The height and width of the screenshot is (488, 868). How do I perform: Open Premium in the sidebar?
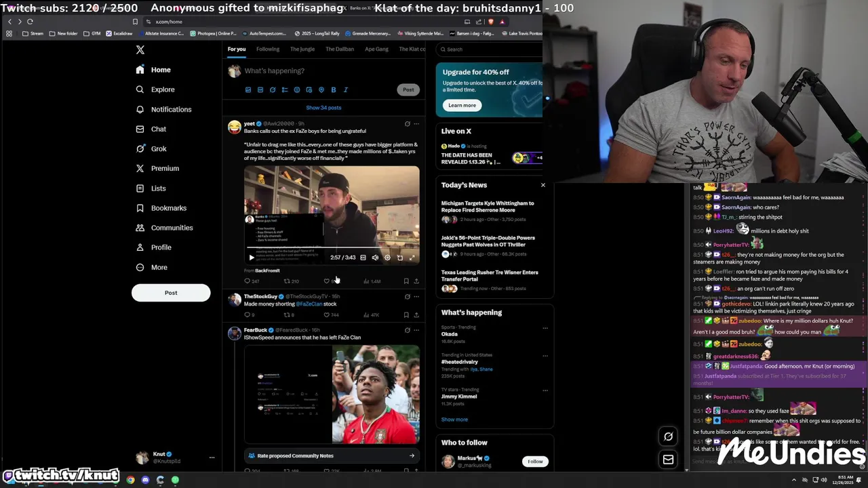pyautogui.click(x=157, y=168)
